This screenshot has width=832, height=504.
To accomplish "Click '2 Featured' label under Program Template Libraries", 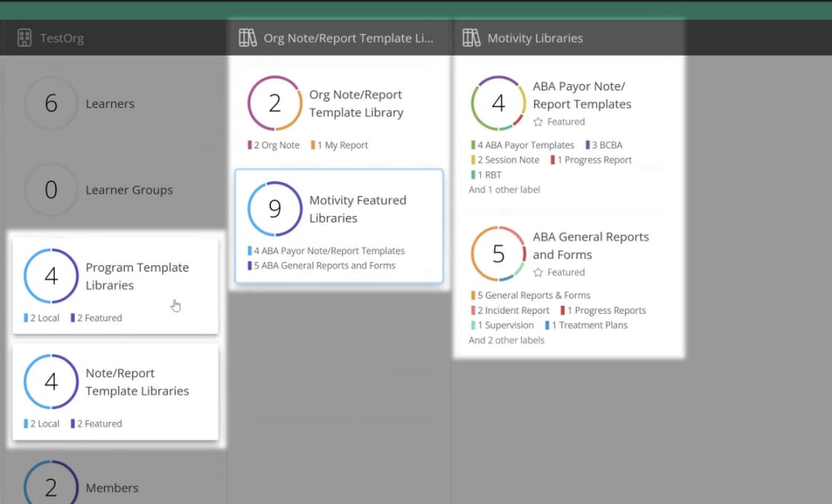I will pyautogui.click(x=96, y=318).
